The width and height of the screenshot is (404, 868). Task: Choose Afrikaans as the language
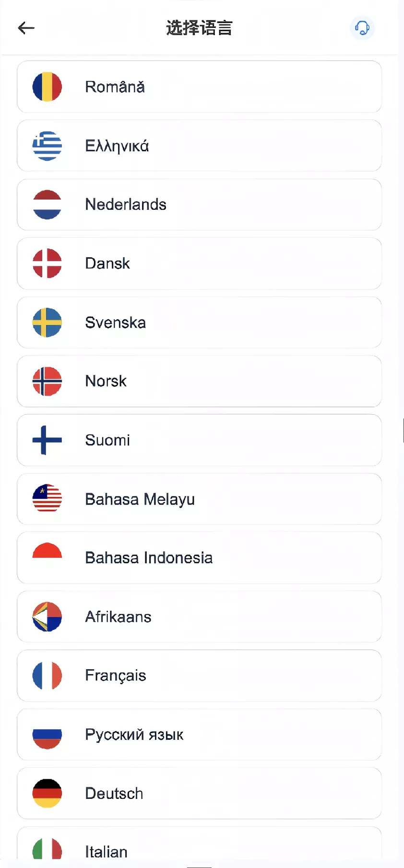pyautogui.click(x=199, y=617)
